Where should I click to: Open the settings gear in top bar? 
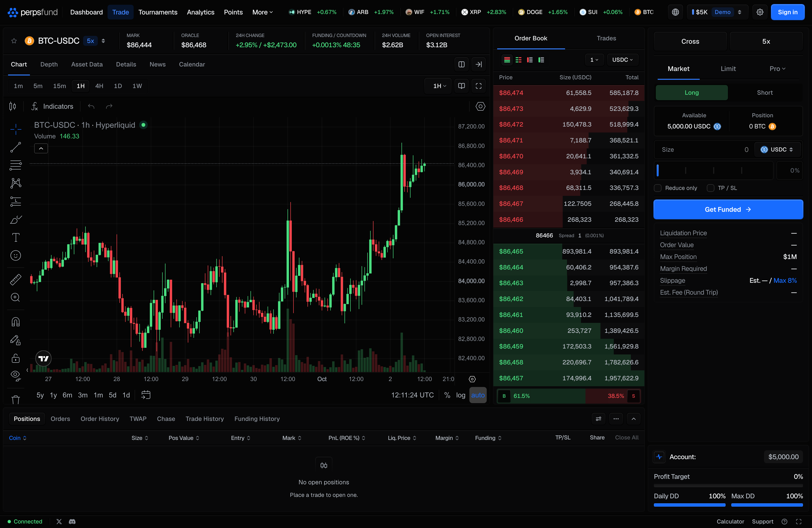tap(760, 12)
